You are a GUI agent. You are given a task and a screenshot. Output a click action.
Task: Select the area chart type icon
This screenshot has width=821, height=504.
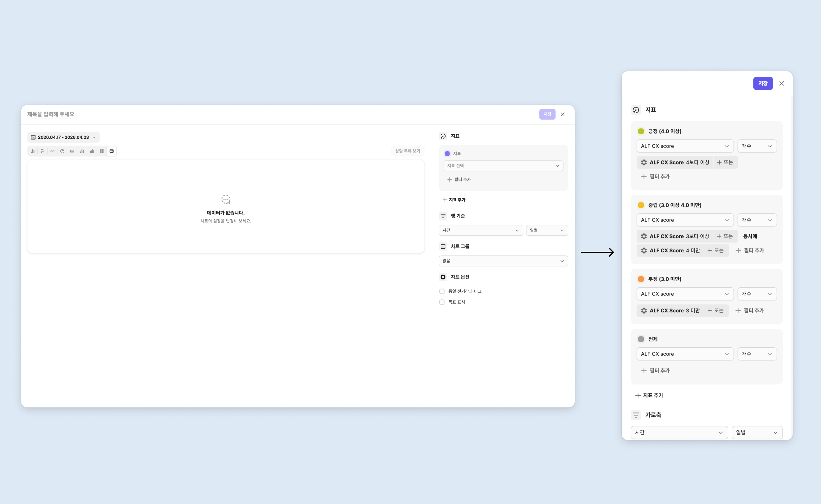[x=92, y=151]
